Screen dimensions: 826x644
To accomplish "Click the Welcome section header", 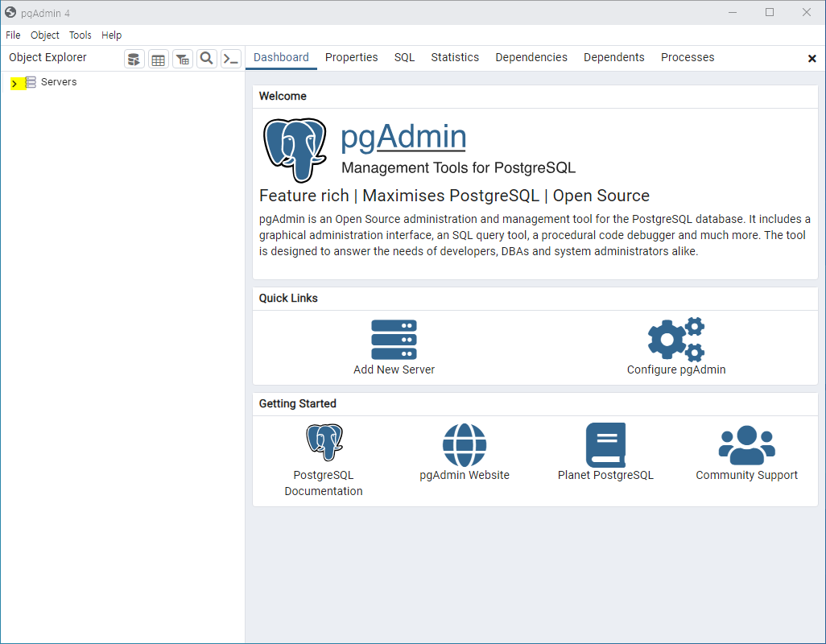I will (283, 97).
